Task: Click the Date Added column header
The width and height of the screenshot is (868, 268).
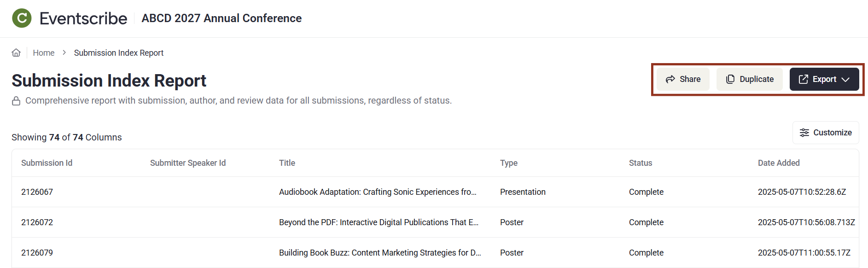Action: click(x=779, y=163)
